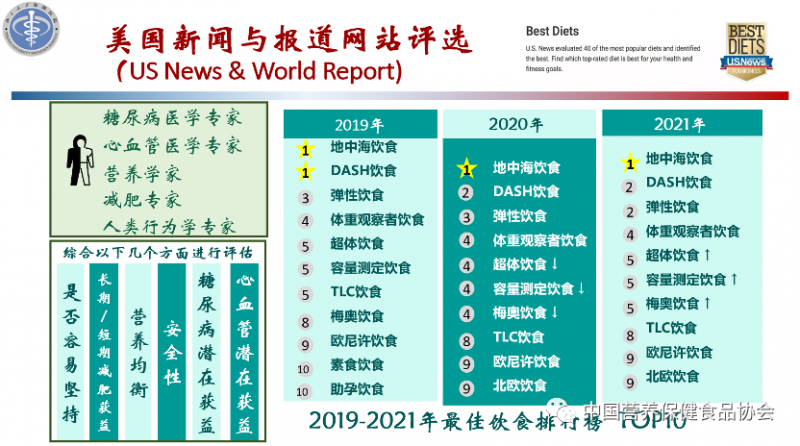Click the title 美国新闻与报道网站评选
Screen dimensions: 800x446
click(289, 40)
